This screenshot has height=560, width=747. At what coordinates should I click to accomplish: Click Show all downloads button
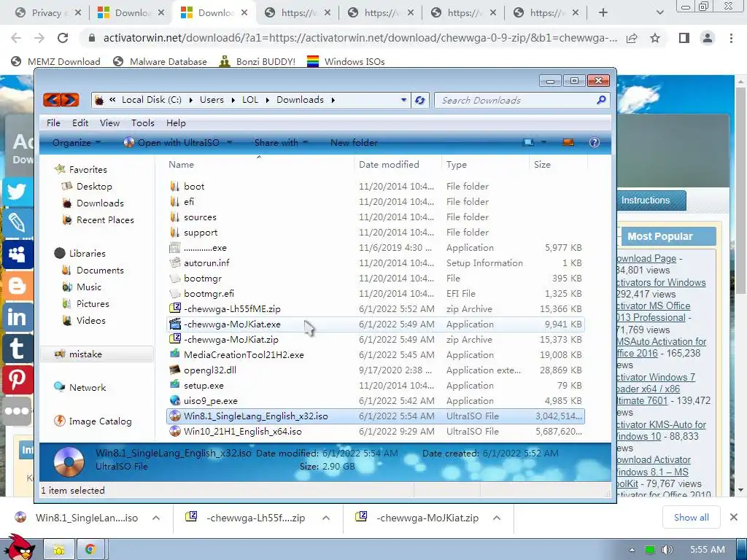click(x=692, y=518)
